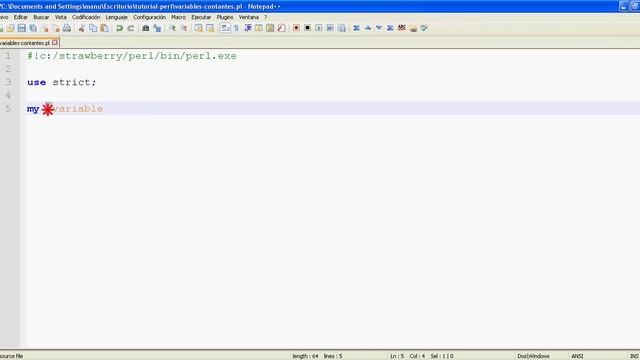Zoom in using the toolbar magnifier icon
The height and width of the screenshot is (360, 640).
(x=172, y=28)
